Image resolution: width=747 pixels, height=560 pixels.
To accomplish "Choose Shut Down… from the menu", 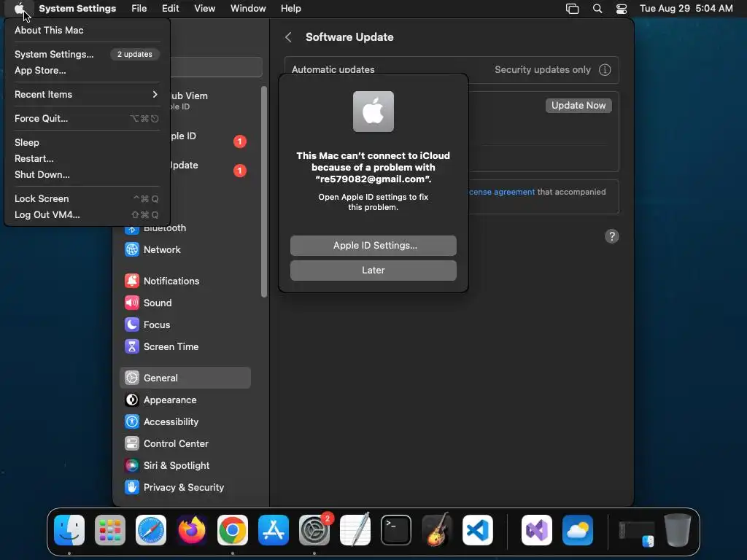I will 87,175.
